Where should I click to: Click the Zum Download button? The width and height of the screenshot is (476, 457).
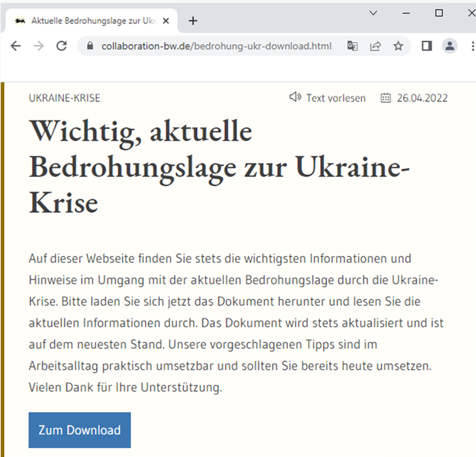tap(79, 430)
